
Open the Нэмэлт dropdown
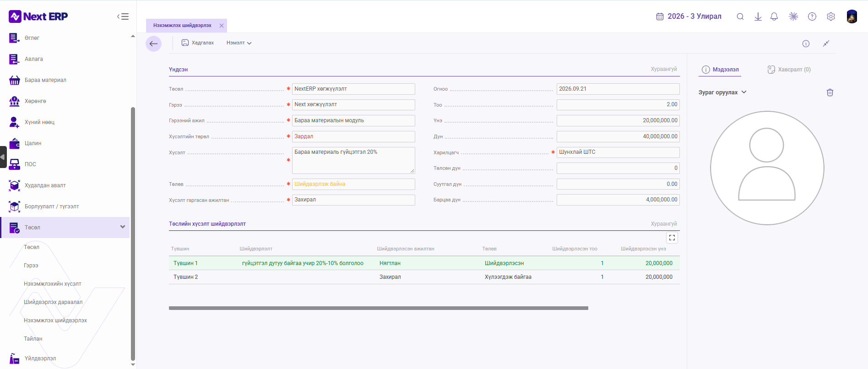(x=239, y=43)
